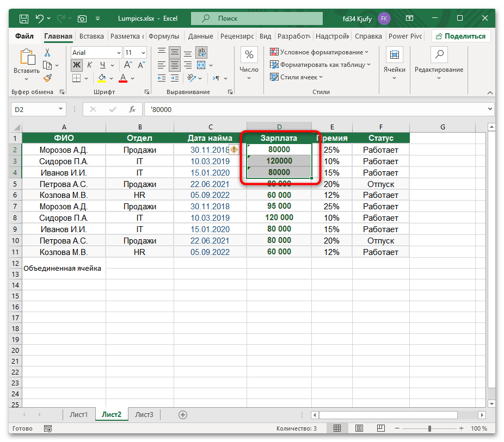Click the Поделиться share button
This screenshot has height=442, width=504.
[x=461, y=36]
